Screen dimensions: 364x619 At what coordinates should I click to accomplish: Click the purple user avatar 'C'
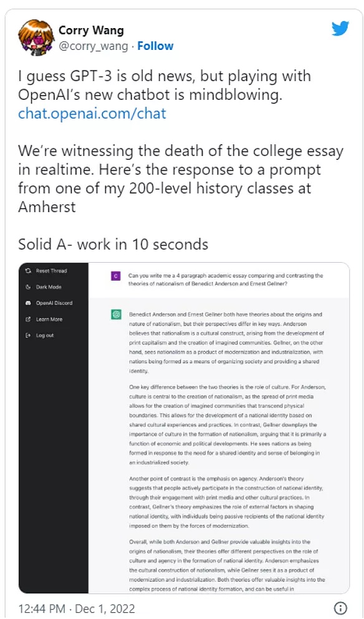(116, 276)
